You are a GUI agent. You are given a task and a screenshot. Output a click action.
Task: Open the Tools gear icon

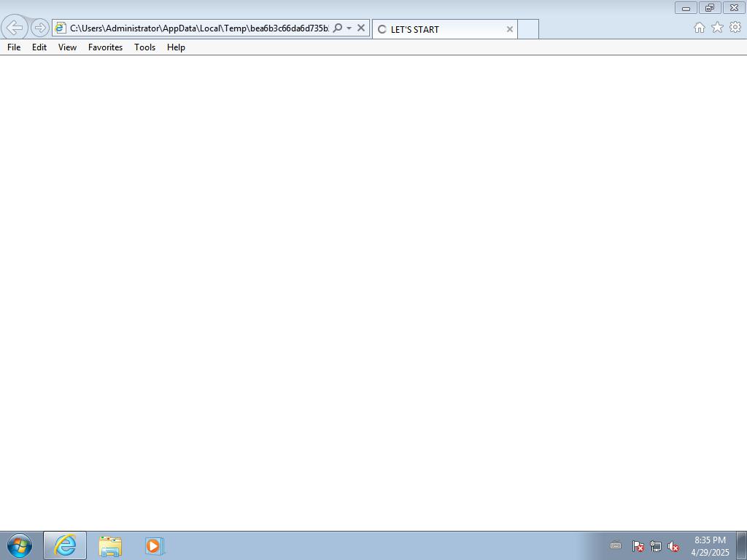735,28
